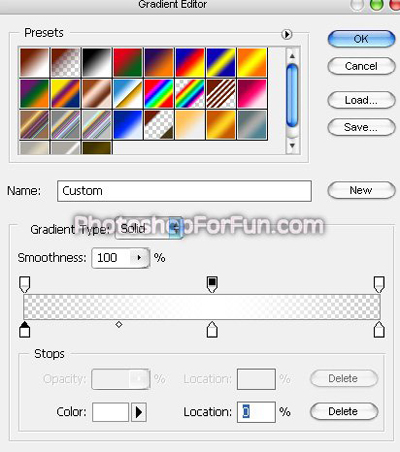Select the right color stop below gradient
Image resolution: width=400 pixels, height=452 pixels.
tap(379, 330)
